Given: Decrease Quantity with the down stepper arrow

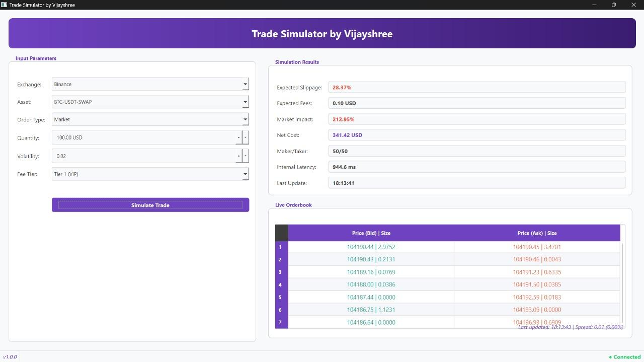Looking at the screenshot, I should pyautogui.click(x=246, y=137).
